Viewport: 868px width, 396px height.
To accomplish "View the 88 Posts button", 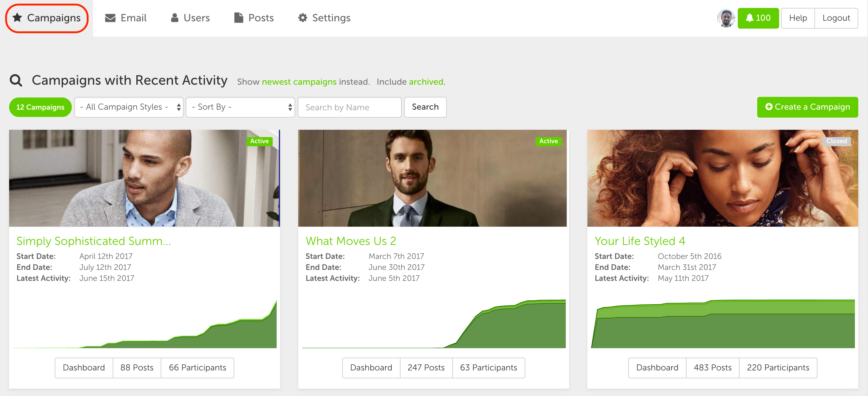I will 137,368.
